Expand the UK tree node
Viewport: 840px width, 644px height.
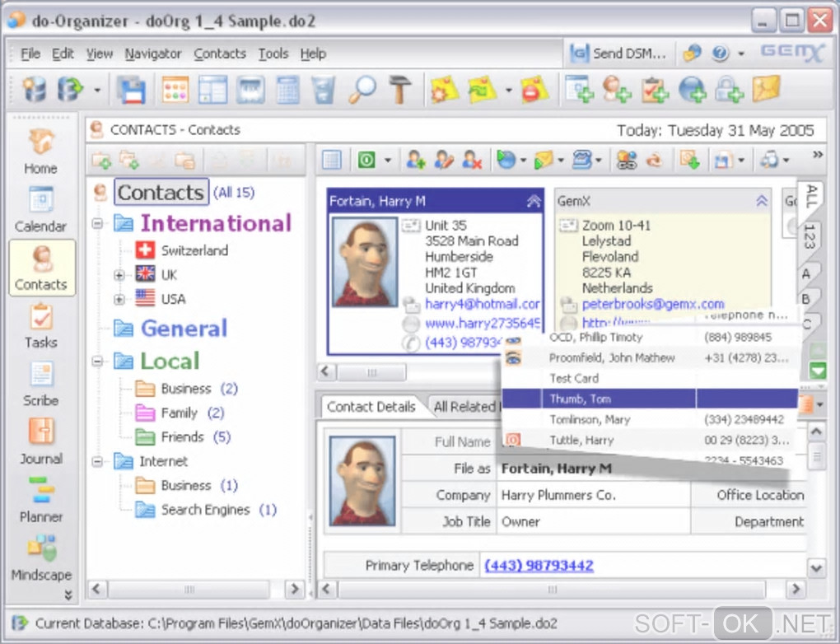pyautogui.click(x=119, y=275)
